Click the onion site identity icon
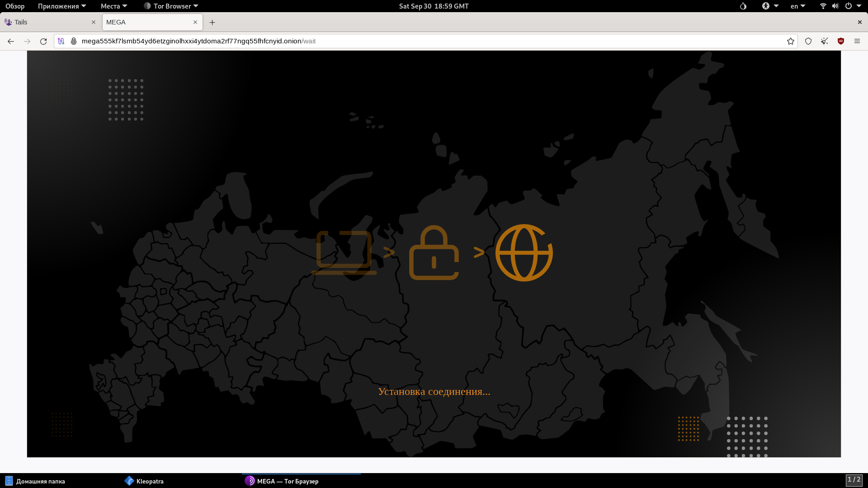Image resolution: width=868 pixels, height=488 pixels. (74, 41)
